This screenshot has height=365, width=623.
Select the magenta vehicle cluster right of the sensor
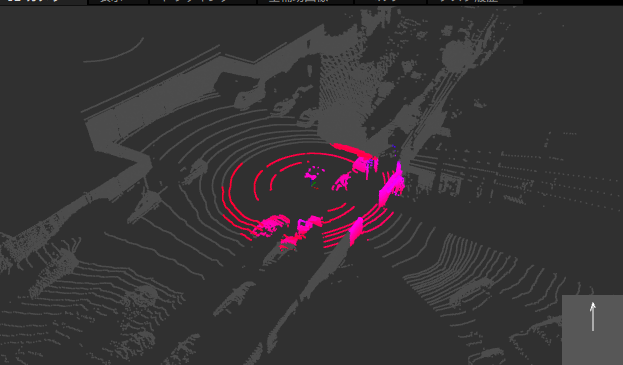[x=342, y=182]
